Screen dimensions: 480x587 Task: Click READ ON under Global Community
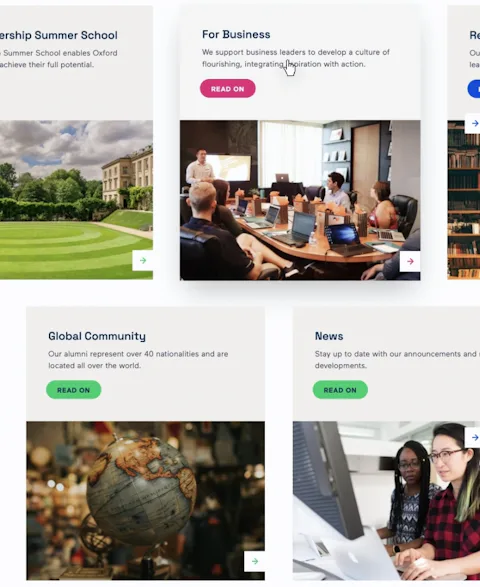tap(73, 390)
